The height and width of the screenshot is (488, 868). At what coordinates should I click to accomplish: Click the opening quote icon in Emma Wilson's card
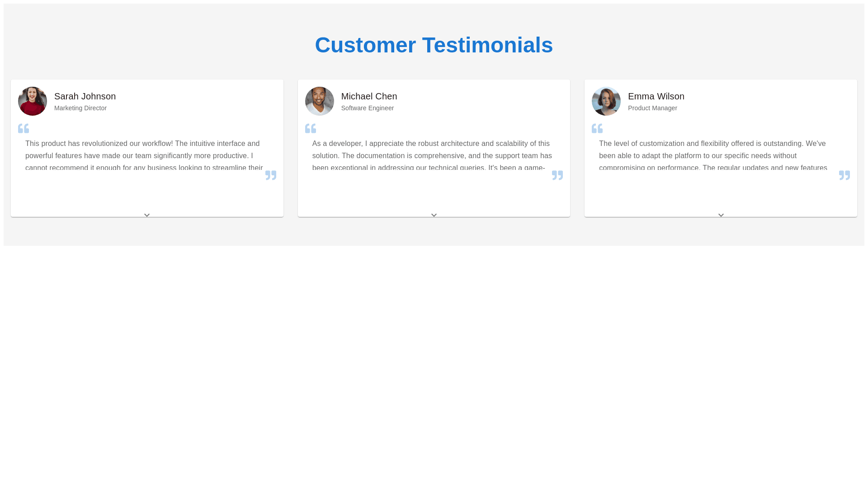click(597, 129)
